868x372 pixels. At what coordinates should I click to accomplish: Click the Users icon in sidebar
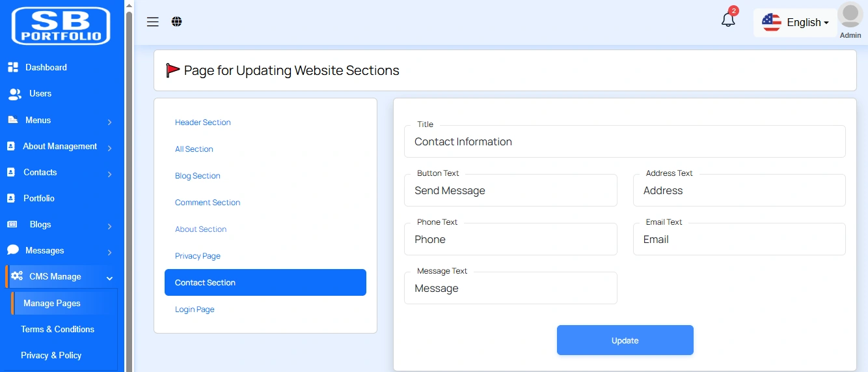14,94
